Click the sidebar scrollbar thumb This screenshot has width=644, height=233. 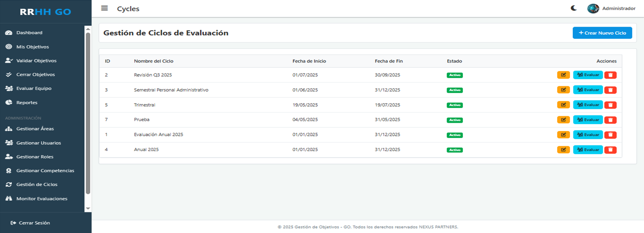pos(88,113)
